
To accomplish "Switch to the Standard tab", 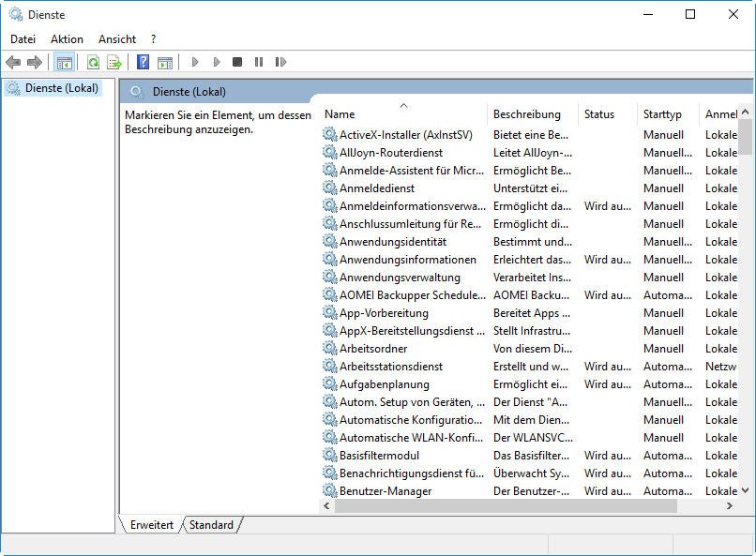I will [211, 525].
